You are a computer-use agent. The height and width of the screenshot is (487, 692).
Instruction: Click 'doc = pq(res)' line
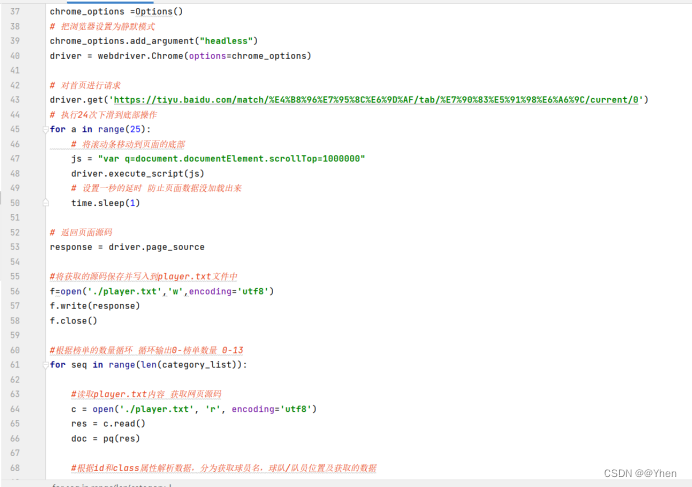pyautogui.click(x=105, y=438)
